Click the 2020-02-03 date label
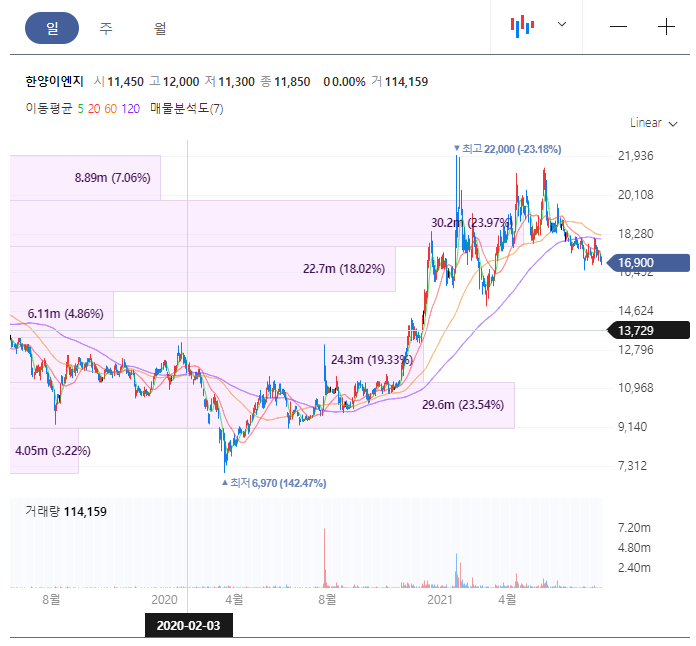This screenshot has width=696, height=646. pyautogui.click(x=189, y=626)
